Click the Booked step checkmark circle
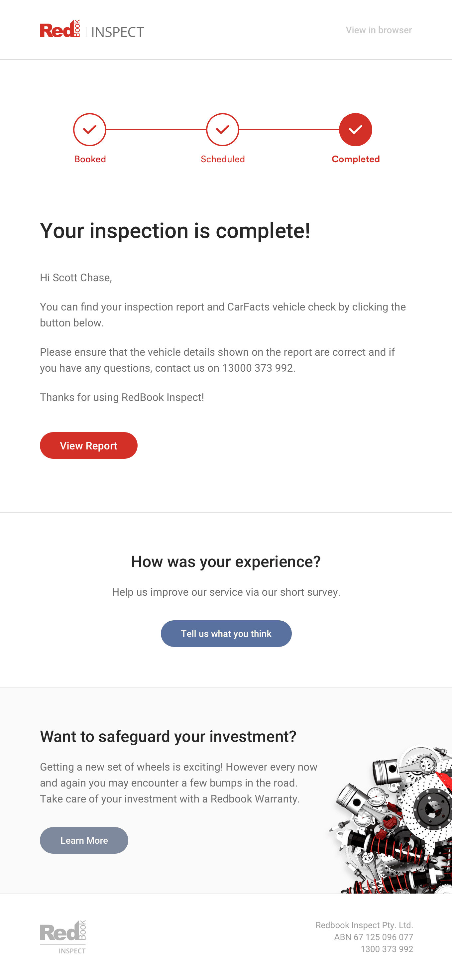Image resolution: width=452 pixels, height=980 pixels. [89, 130]
